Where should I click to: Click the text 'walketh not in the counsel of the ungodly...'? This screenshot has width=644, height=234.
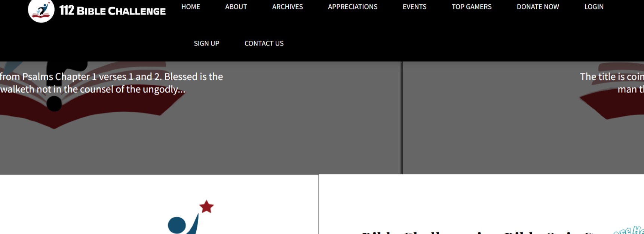93,90
